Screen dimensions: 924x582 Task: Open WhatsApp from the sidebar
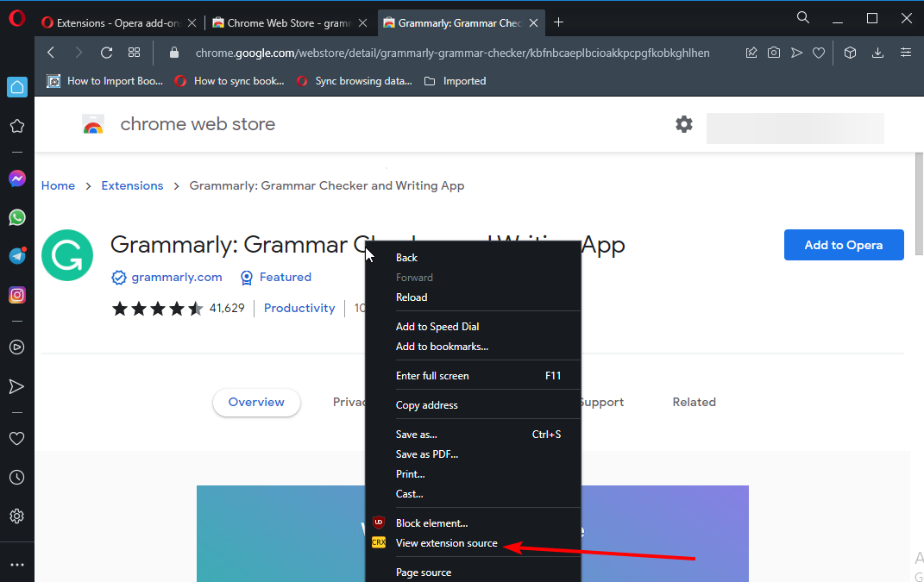[16, 217]
